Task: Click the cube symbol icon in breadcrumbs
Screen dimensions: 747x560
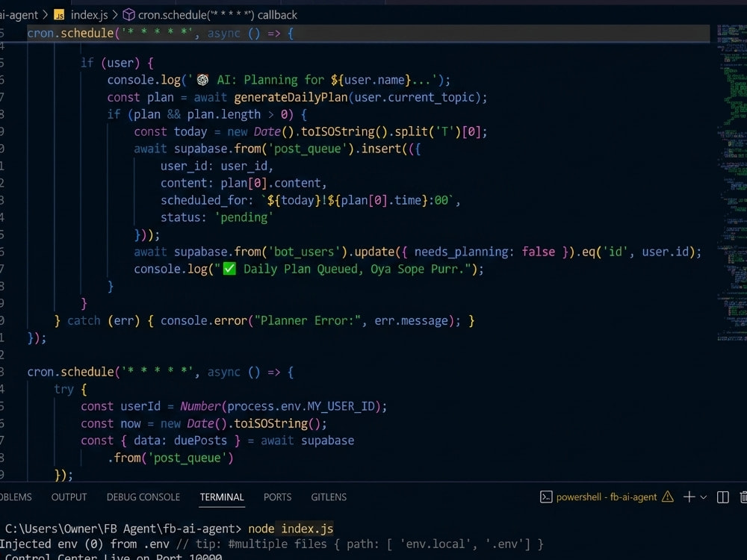Action: coord(128,15)
